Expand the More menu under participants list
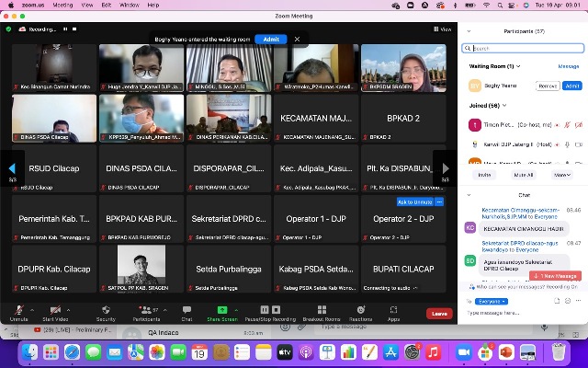Viewport: 588px width, 368px height. point(560,174)
